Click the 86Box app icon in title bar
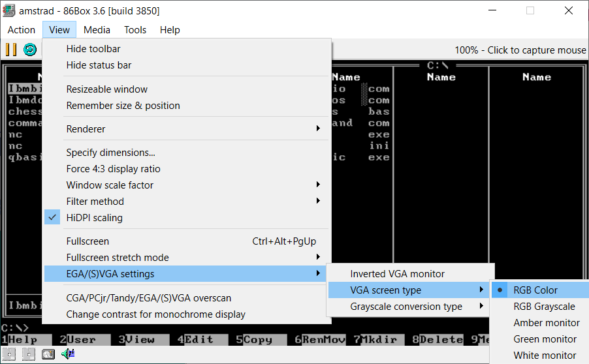589x364 pixels. point(9,10)
